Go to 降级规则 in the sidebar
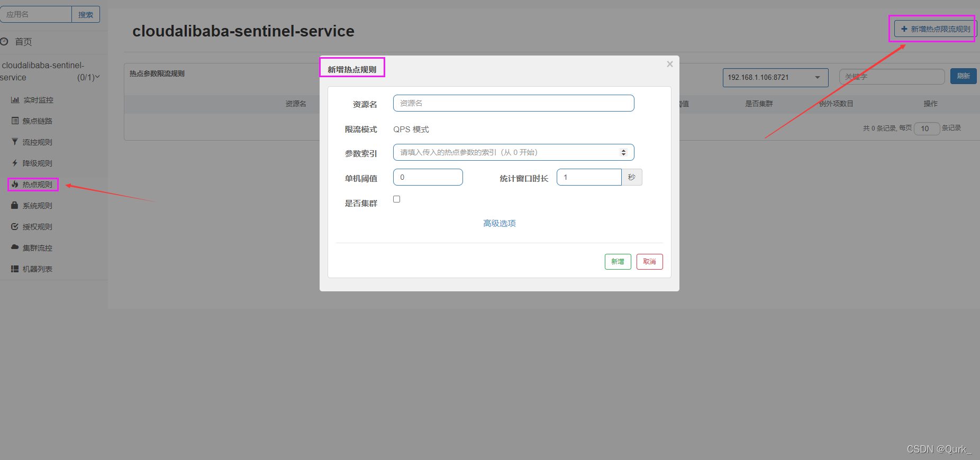 tap(37, 163)
